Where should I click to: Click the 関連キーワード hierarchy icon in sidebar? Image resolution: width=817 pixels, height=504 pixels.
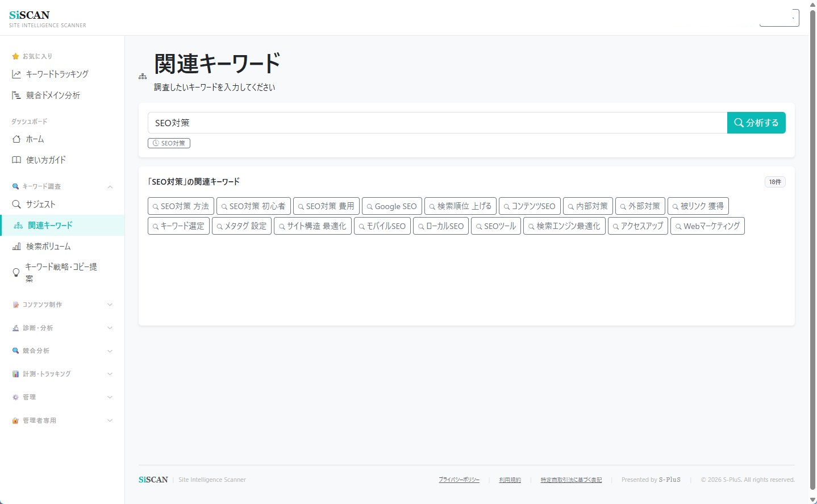[18, 226]
